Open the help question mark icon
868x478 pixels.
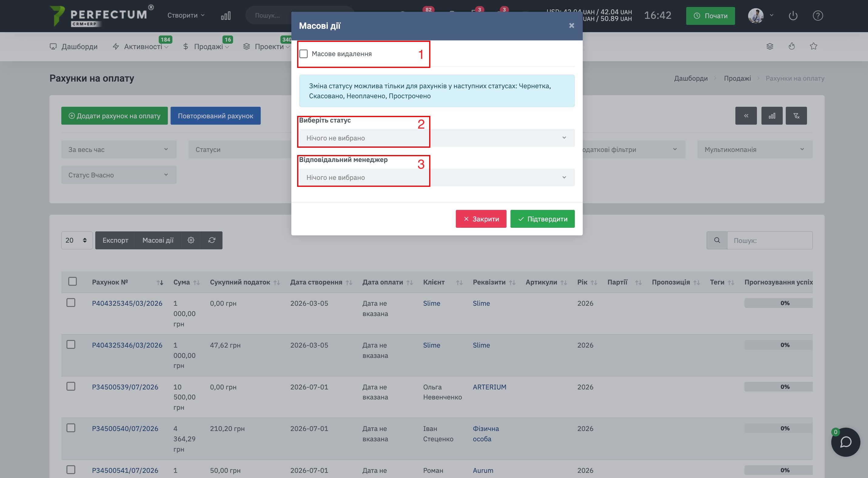tap(818, 15)
